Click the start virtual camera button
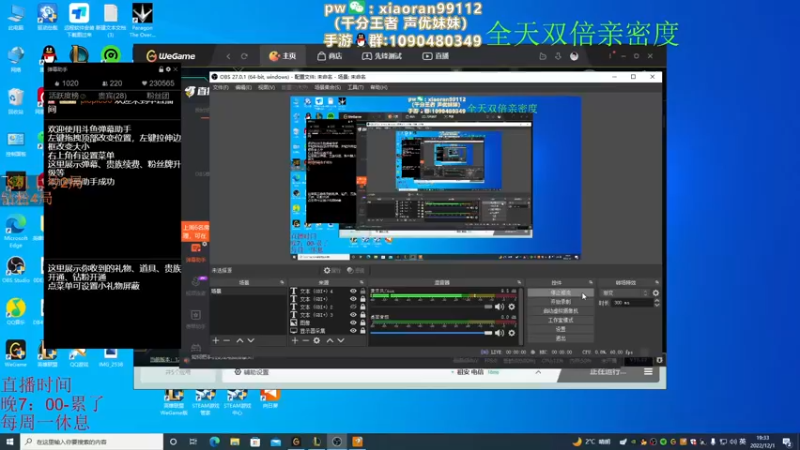Screen dimensions: 800x450 561,311
